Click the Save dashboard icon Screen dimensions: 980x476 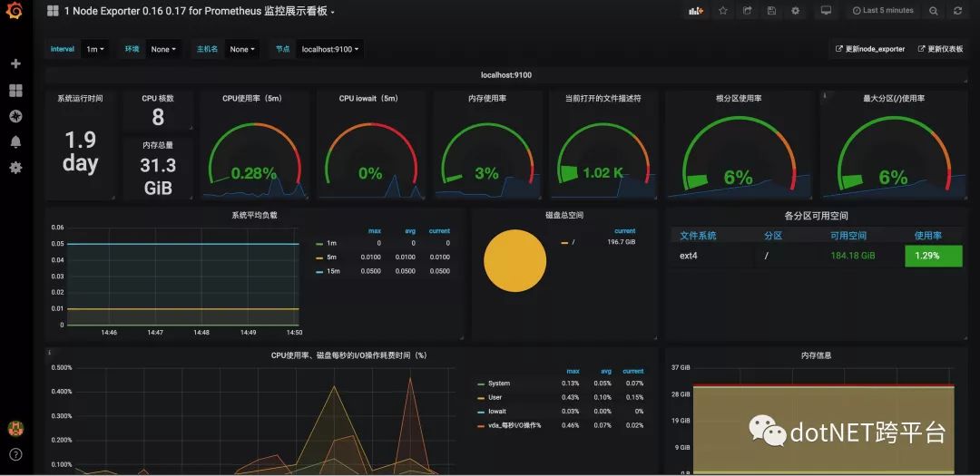[x=771, y=11]
